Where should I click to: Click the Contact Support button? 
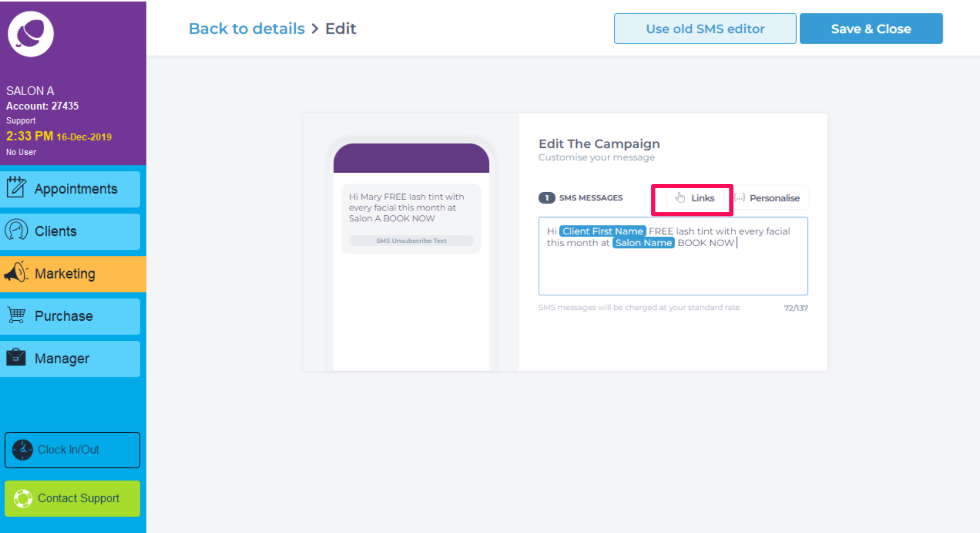[72, 499]
